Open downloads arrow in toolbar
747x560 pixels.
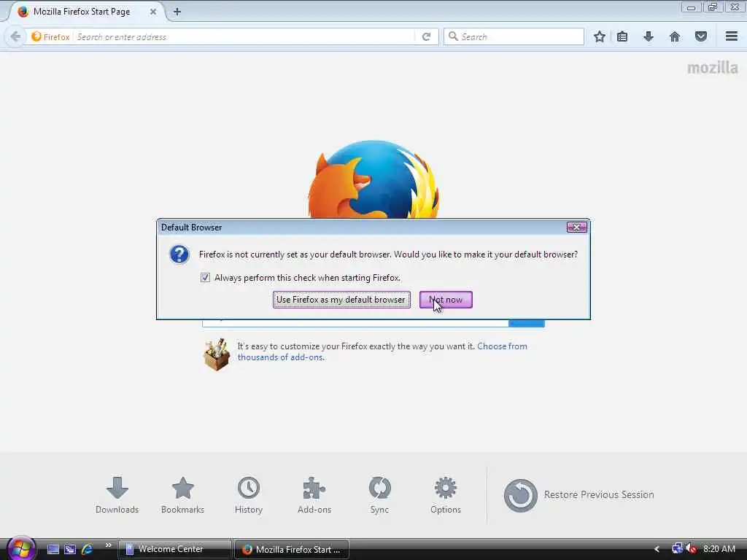pyautogui.click(x=649, y=36)
